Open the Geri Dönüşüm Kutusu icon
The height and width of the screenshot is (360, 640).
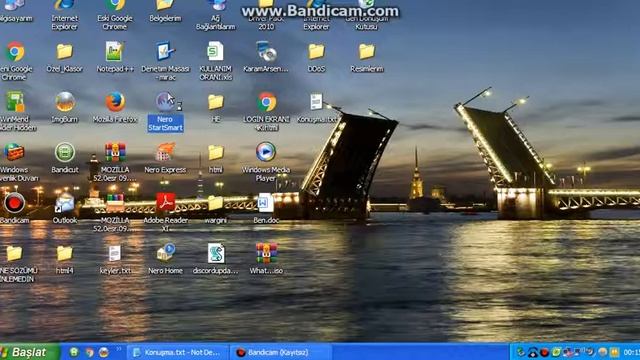367,14
